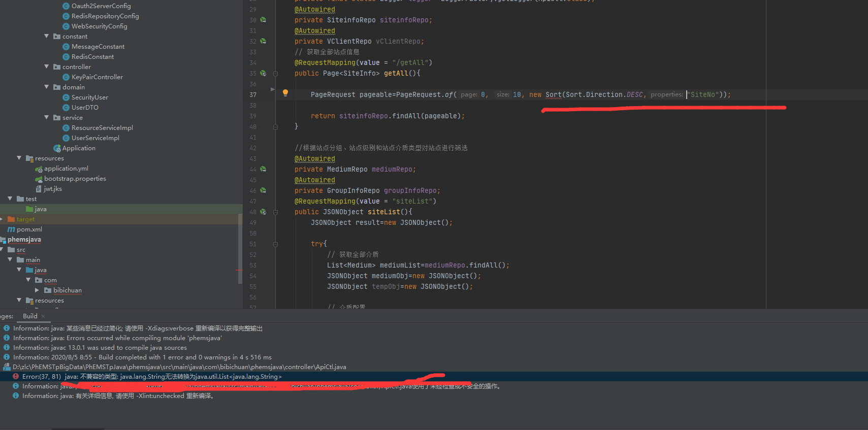Toggle code folding for siteList method

pyautogui.click(x=276, y=212)
